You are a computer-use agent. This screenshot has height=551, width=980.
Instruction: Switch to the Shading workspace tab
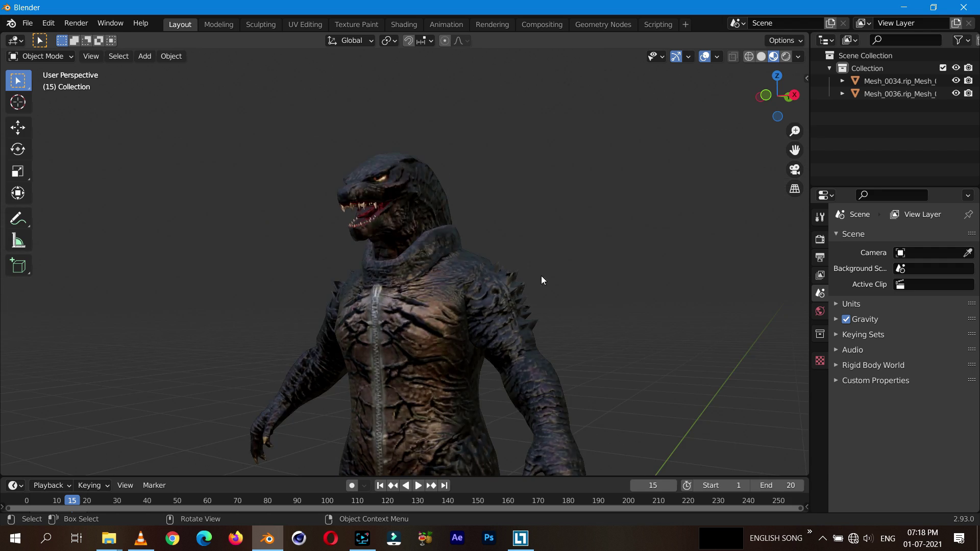pyautogui.click(x=404, y=24)
